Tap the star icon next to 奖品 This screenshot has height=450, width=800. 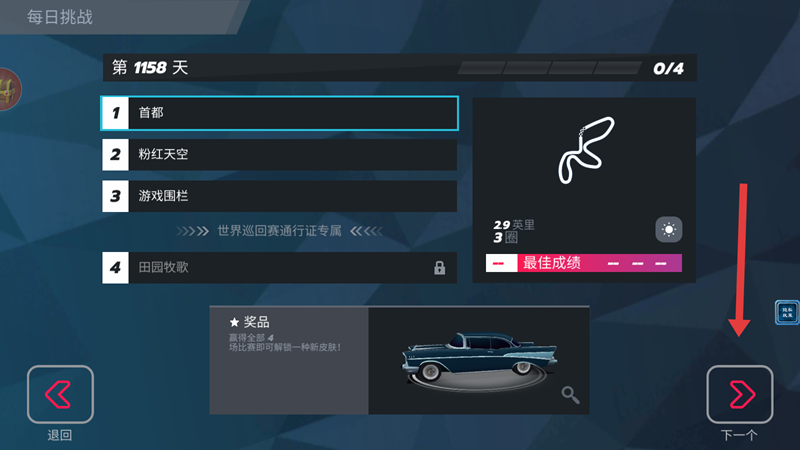coord(234,322)
